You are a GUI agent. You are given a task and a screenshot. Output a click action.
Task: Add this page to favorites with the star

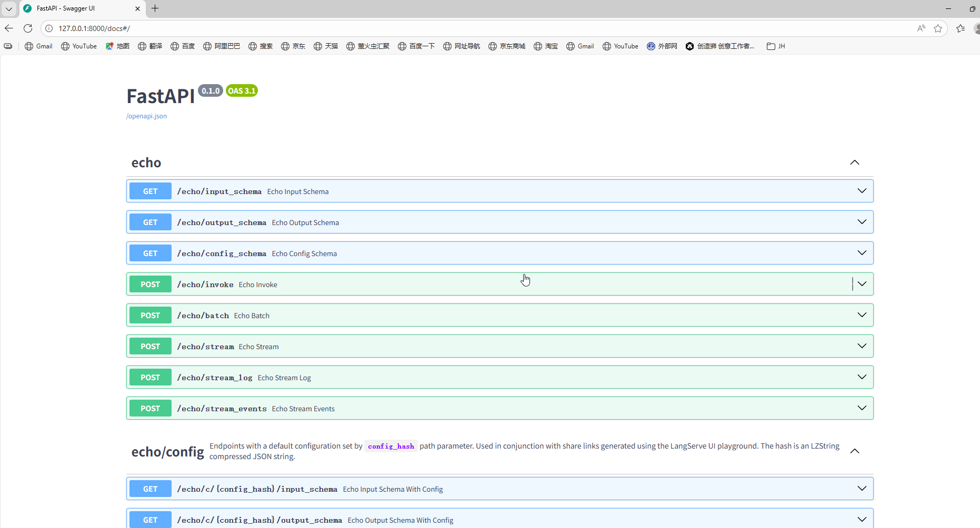tap(938, 28)
